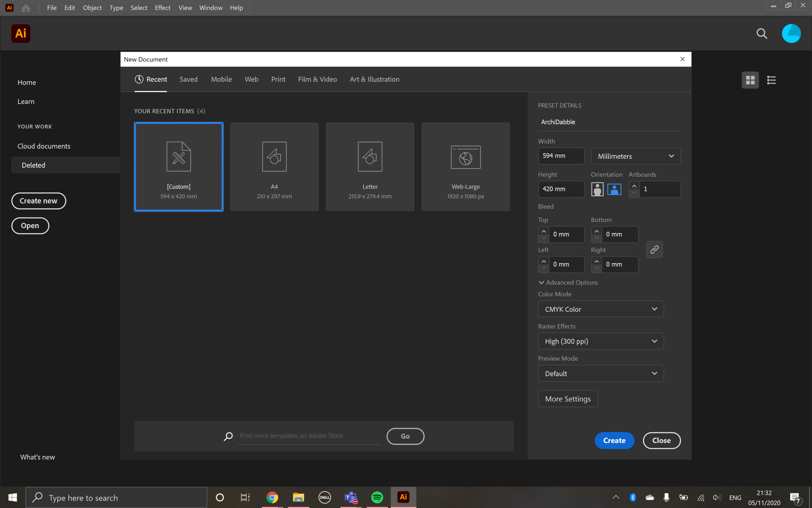Click the Illustrator home icon in menu bar

pos(26,8)
